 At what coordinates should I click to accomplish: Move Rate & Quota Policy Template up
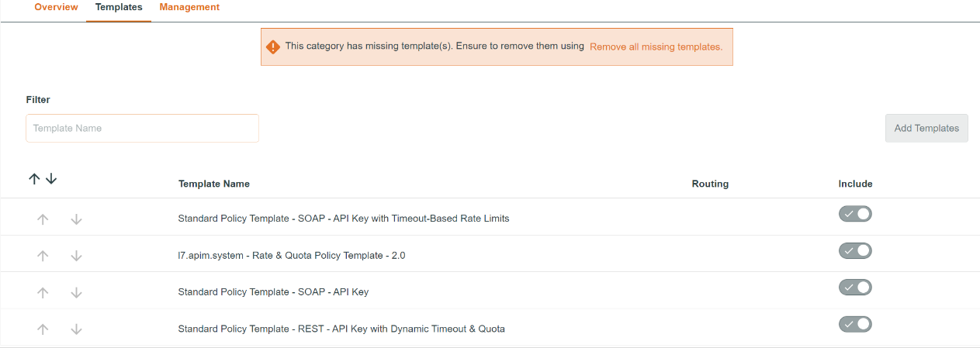pos(43,256)
